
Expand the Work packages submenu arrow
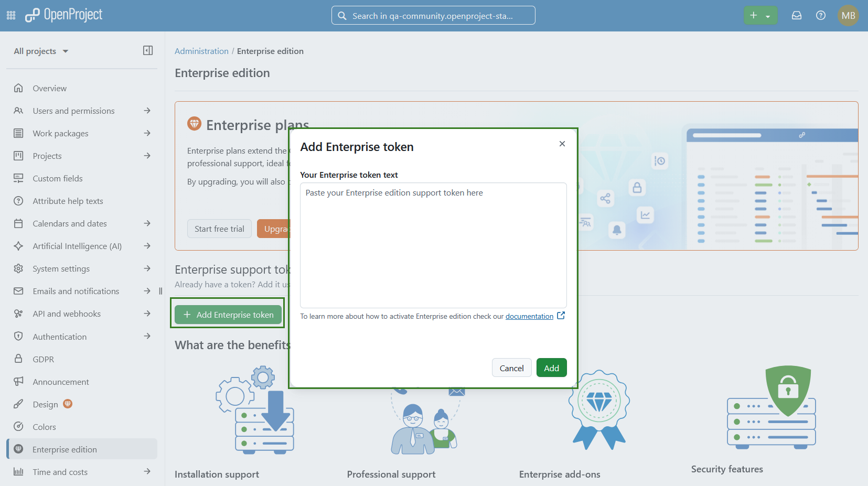pos(147,133)
